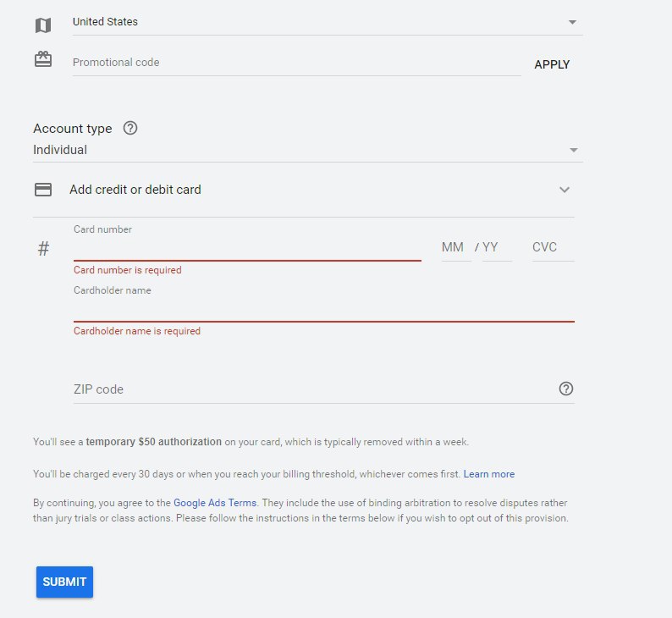
Task: Open the ZIP code help icon
Action: click(x=565, y=389)
